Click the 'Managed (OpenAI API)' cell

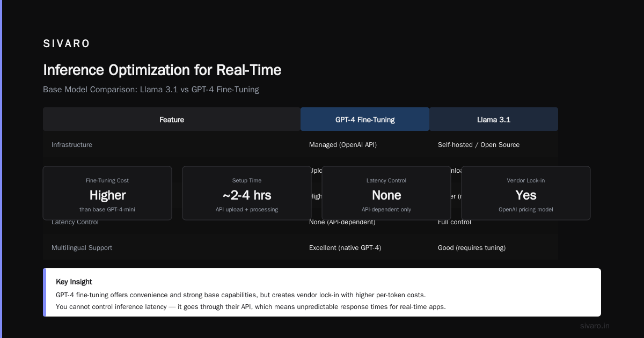(343, 145)
